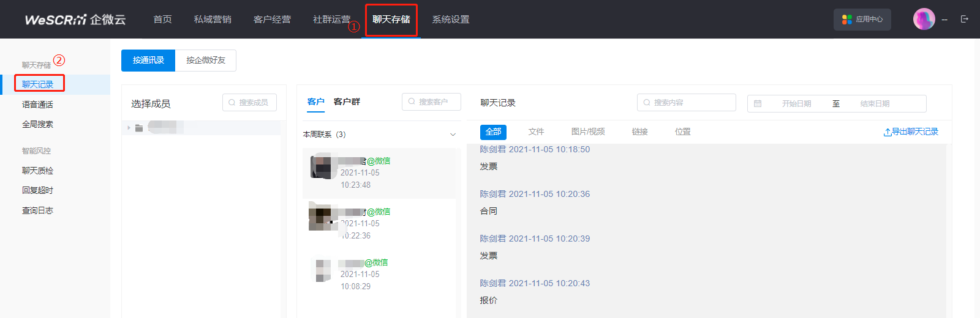Expand the member tree node arrow
This screenshot has width=980, height=318.
[x=129, y=128]
